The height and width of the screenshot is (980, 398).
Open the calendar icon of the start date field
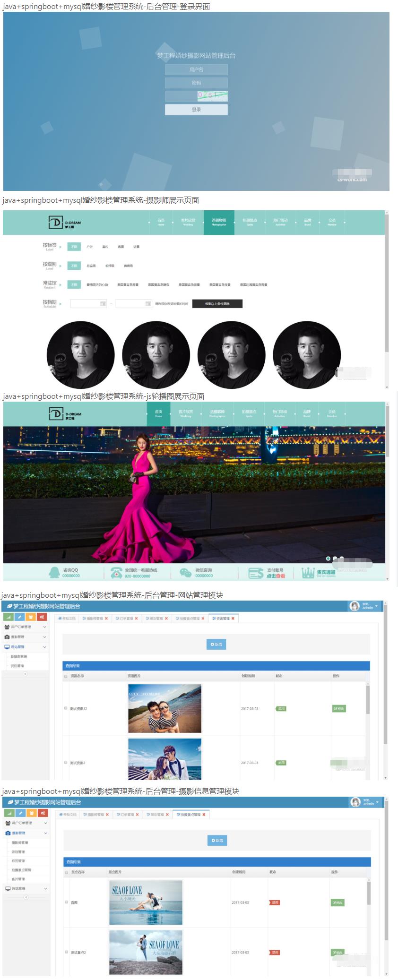[x=103, y=304]
